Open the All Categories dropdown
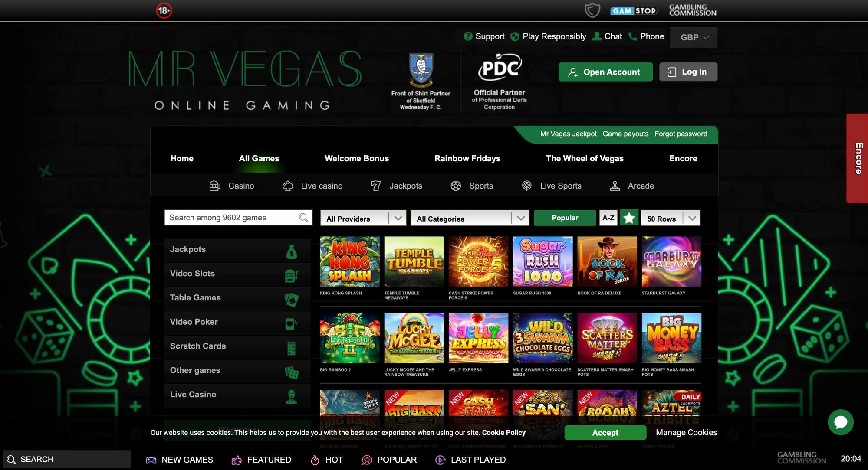Screen dimensions: 868x470 pos(470,218)
